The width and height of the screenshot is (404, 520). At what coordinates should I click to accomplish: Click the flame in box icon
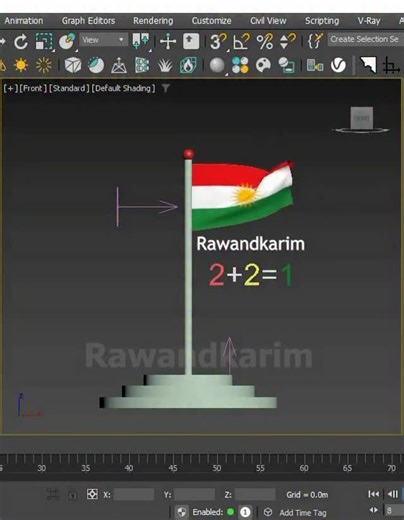188,65
